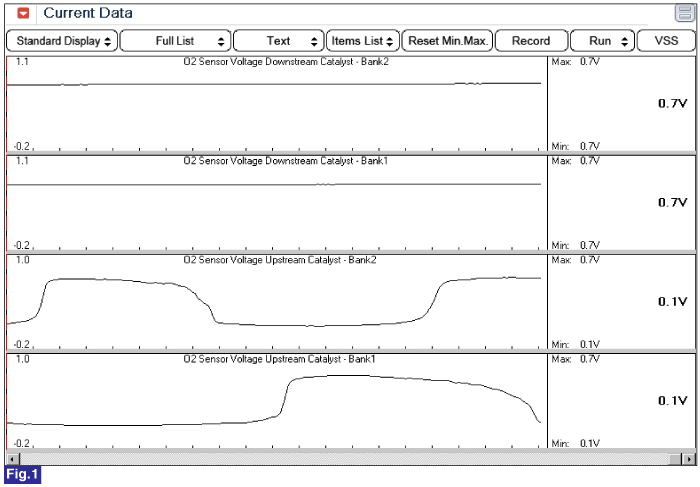700x487 pixels.
Task: Select the Upstream Catalyst - Bank2 graph title
Action: click(x=280, y=260)
